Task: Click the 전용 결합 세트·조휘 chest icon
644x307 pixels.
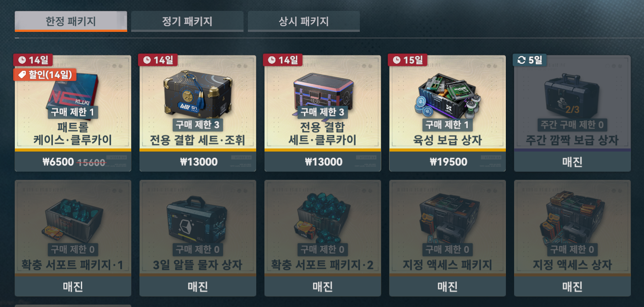Action: coord(198,94)
